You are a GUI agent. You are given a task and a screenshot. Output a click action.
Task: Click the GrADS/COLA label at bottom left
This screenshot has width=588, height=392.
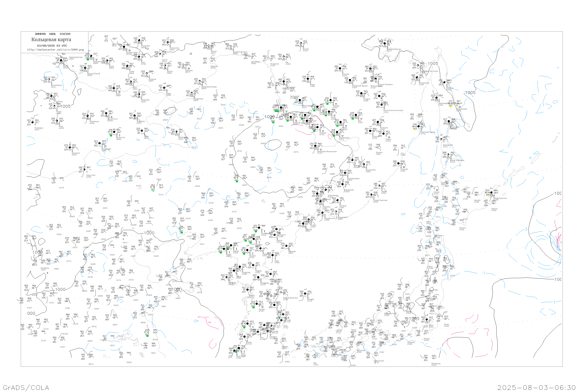pos(26,387)
